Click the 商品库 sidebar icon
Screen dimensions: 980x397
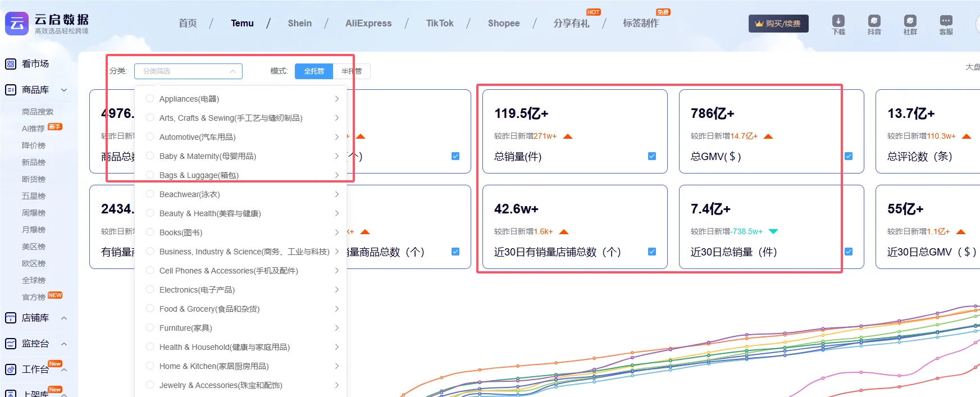pos(11,90)
